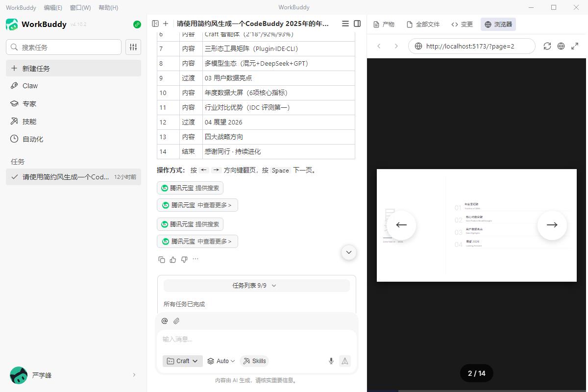Click the 2 / 14 page indicator
Image resolution: width=588 pixels, height=392 pixels.
point(477,373)
